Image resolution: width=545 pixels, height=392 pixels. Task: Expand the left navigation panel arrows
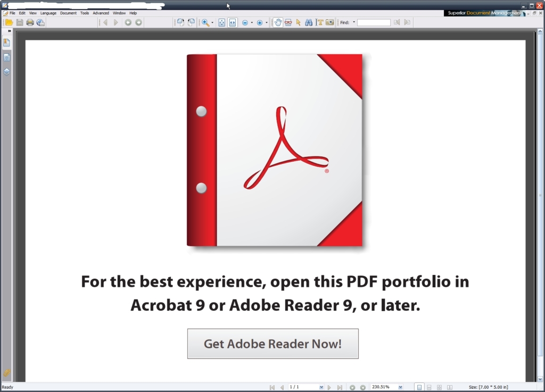coord(10,31)
